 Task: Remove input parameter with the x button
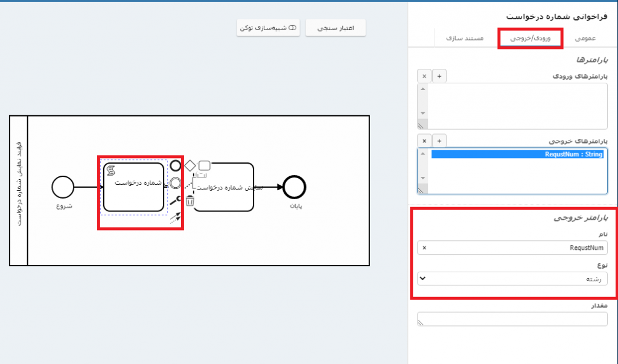click(x=424, y=76)
